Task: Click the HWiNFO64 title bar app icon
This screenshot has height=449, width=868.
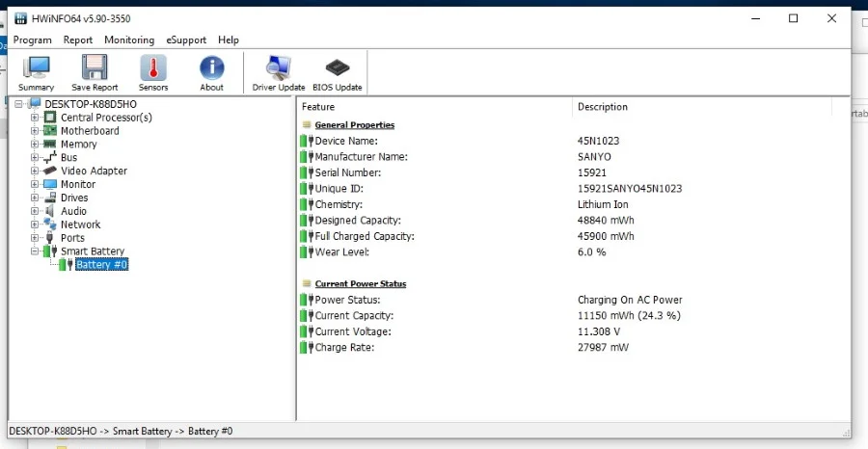Action: point(20,19)
